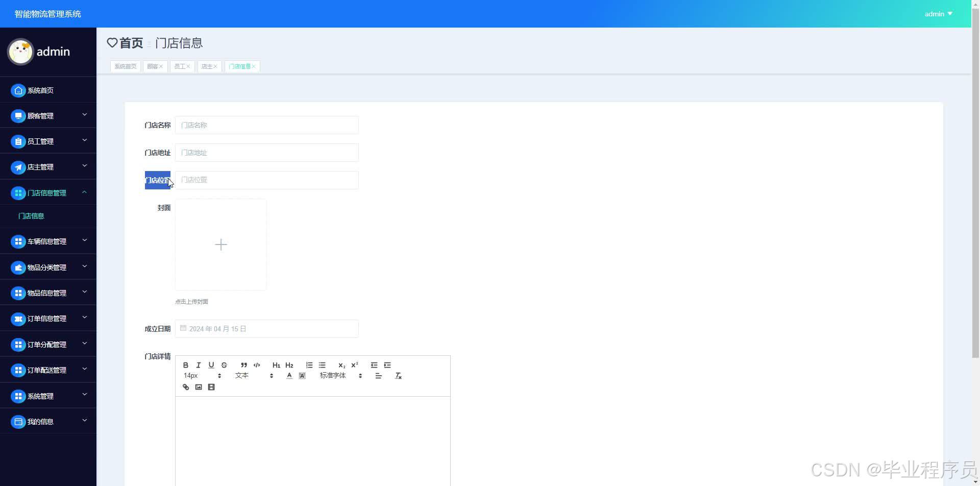
Task: Focus the 门店名称 input field
Action: 267,125
